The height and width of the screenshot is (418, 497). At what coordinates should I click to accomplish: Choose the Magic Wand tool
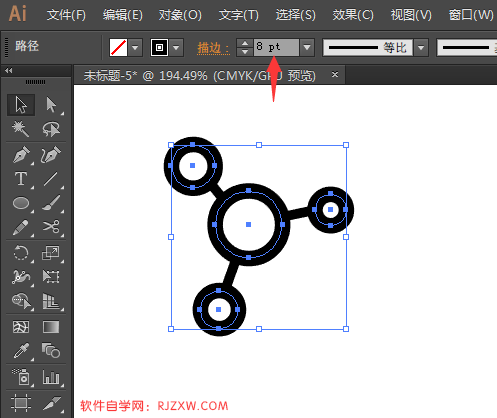[21, 129]
